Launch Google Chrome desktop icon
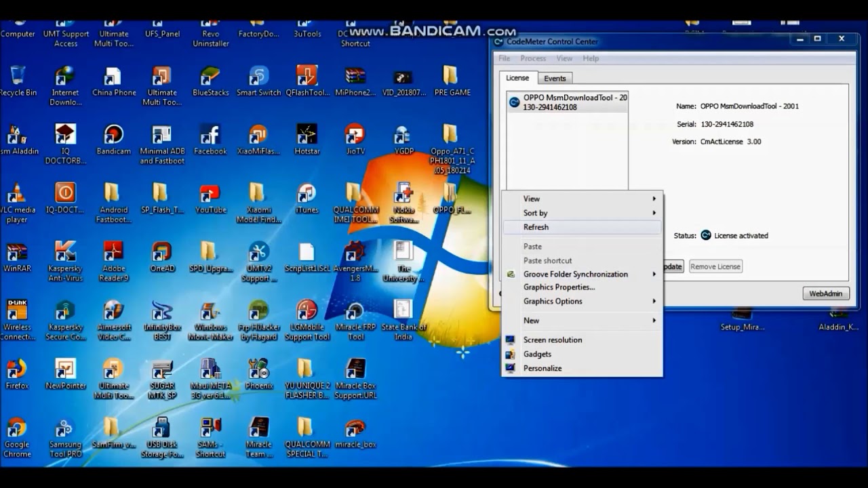The width and height of the screenshot is (868, 488). pyautogui.click(x=17, y=438)
